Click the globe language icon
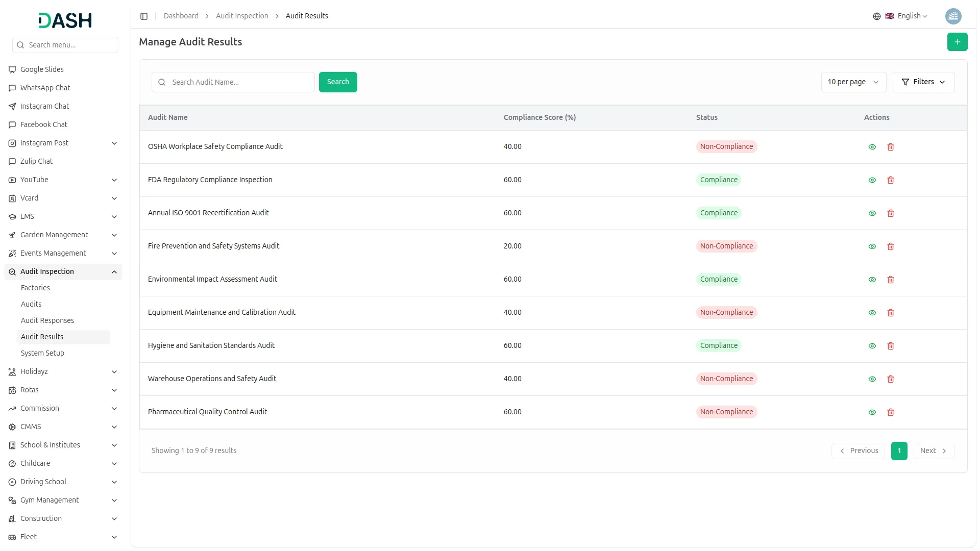 877,16
